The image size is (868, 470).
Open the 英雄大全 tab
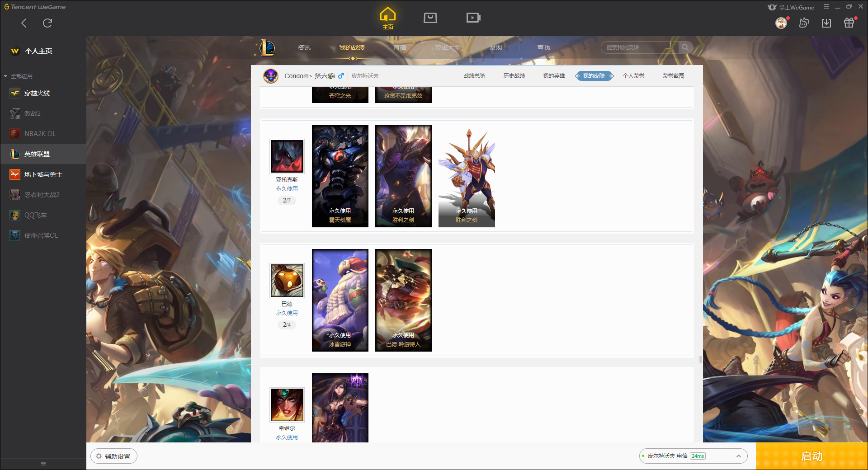coord(448,47)
